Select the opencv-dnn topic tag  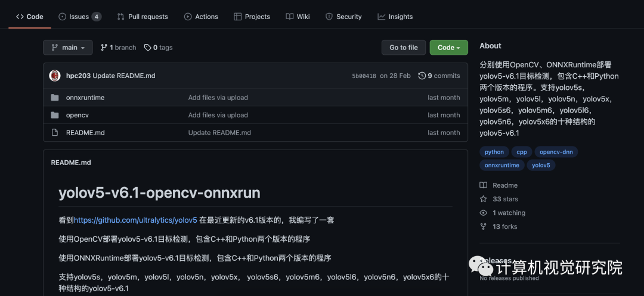pyautogui.click(x=556, y=152)
